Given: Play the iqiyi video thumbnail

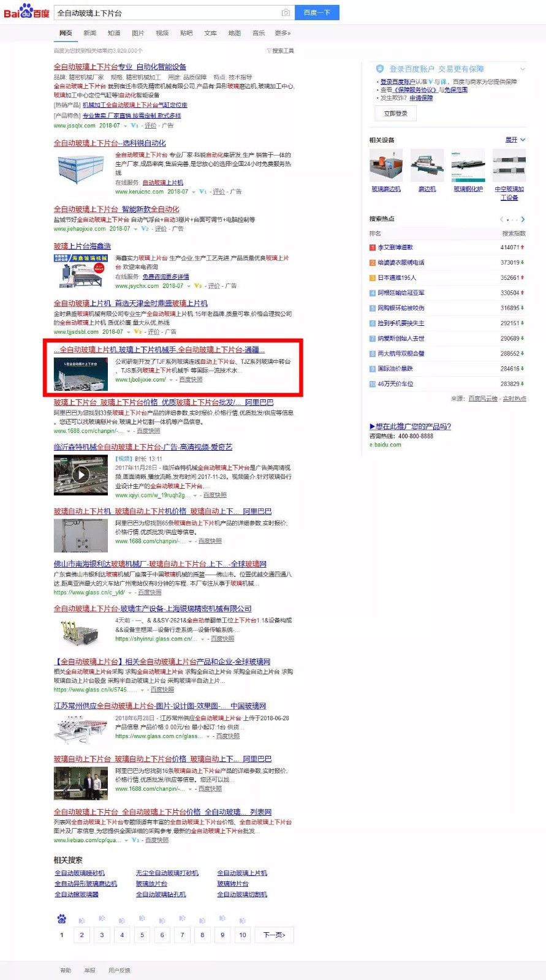Looking at the screenshot, I should pyautogui.click(x=80, y=474).
